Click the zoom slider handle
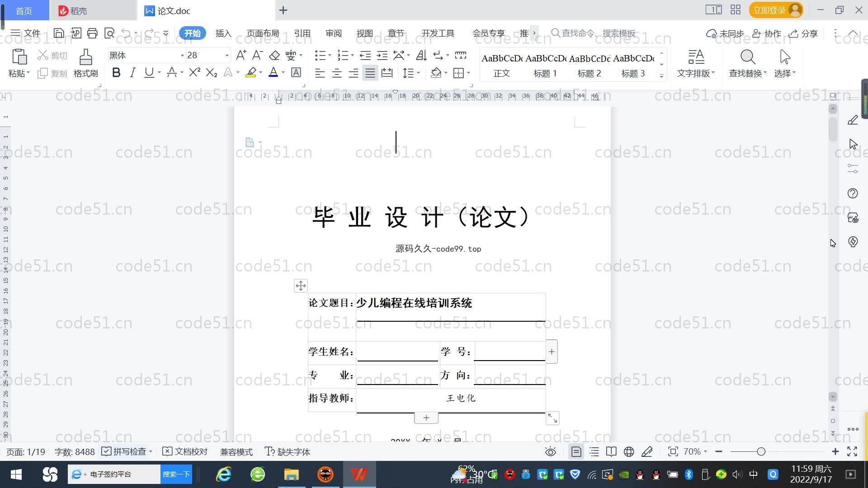This screenshot has height=488, width=868. click(761, 451)
